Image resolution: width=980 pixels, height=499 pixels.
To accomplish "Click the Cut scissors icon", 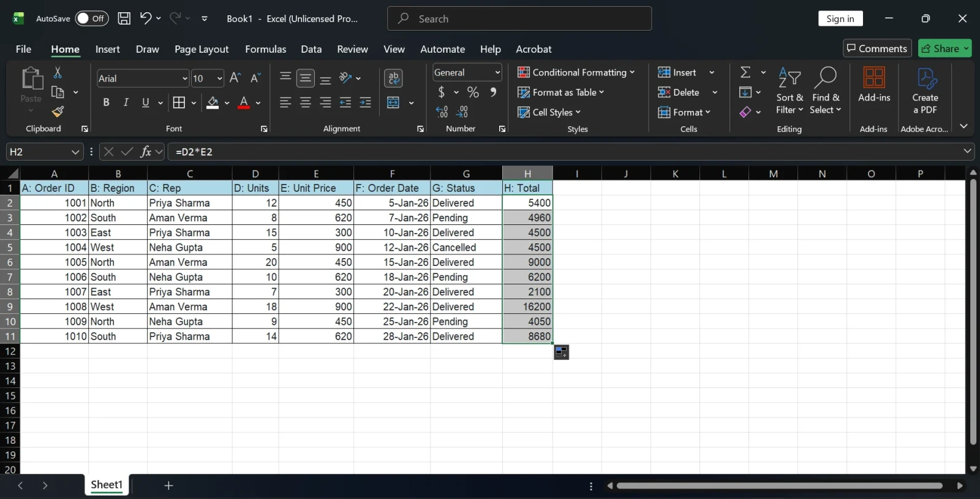I will 58,72.
